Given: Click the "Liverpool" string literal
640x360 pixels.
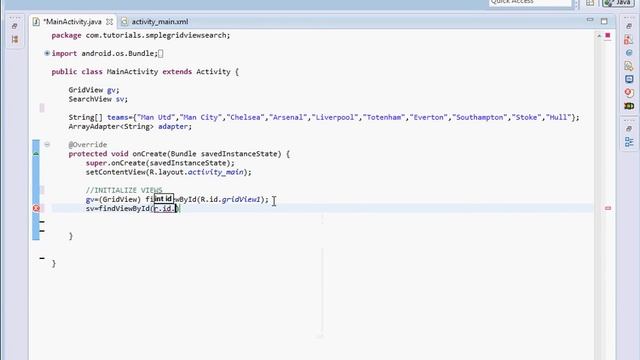Looking at the screenshot, I should point(336,118).
